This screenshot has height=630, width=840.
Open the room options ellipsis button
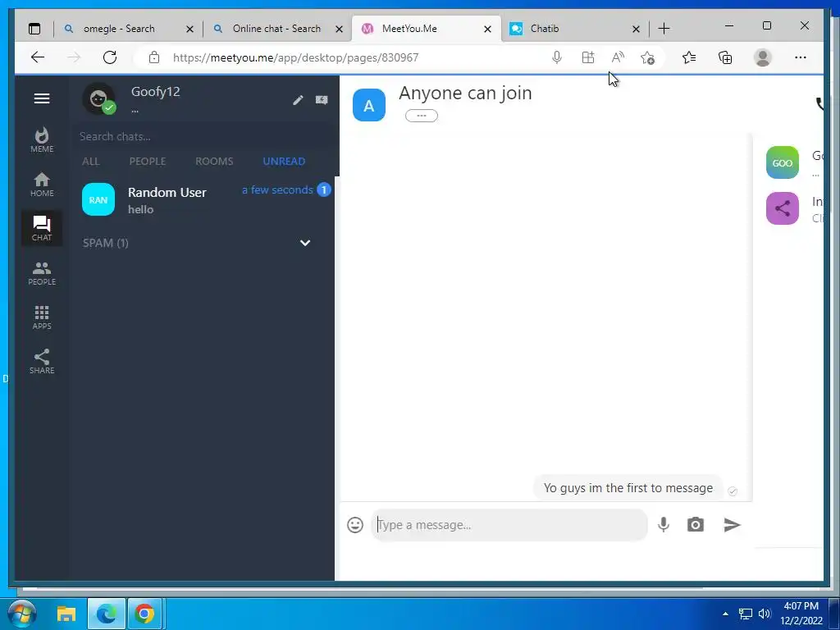pyautogui.click(x=422, y=116)
